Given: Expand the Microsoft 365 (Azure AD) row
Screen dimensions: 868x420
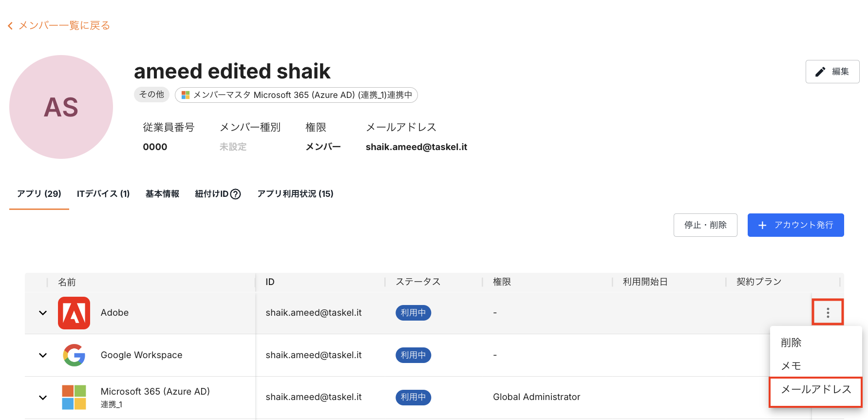Looking at the screenshot, I should coord(43,397).
